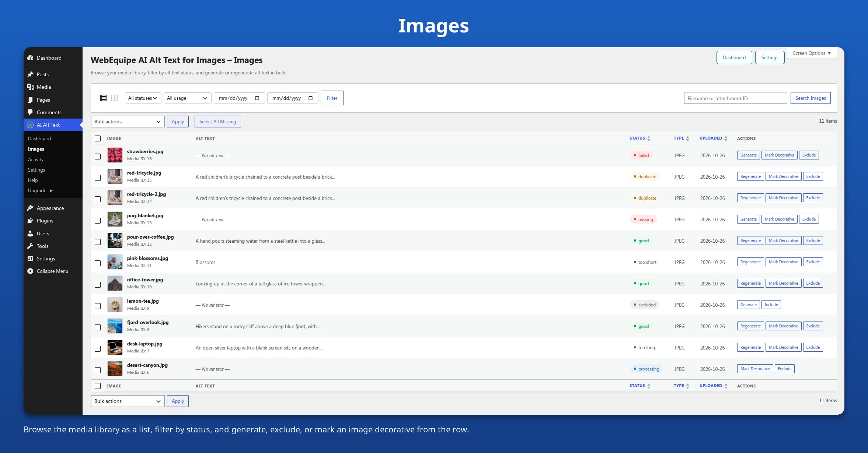Open the top Bulk actions dropdown

point(128,122)
